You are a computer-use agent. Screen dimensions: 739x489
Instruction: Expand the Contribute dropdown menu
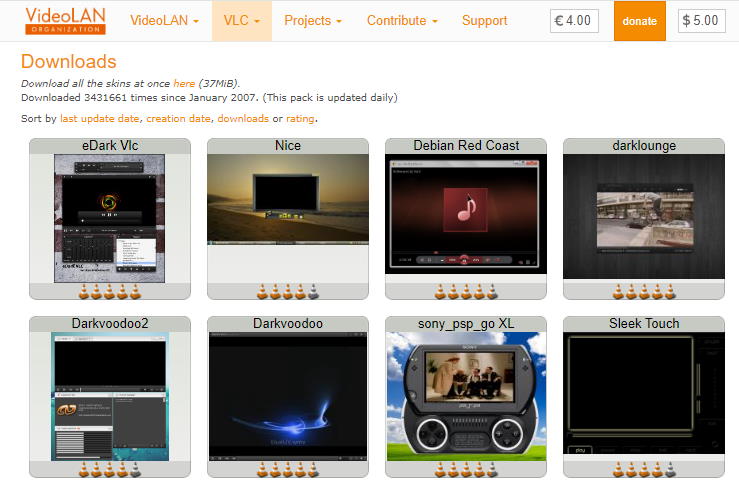click(402, 21)
